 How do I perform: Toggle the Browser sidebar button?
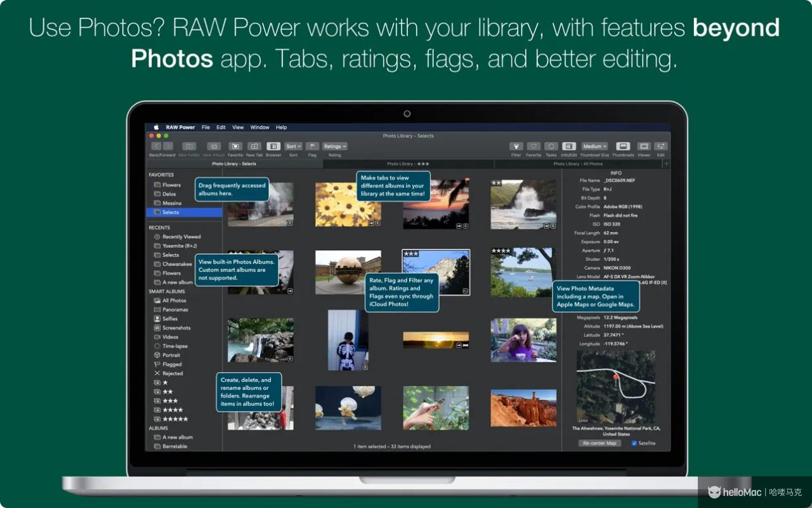(x=273, y=146)
